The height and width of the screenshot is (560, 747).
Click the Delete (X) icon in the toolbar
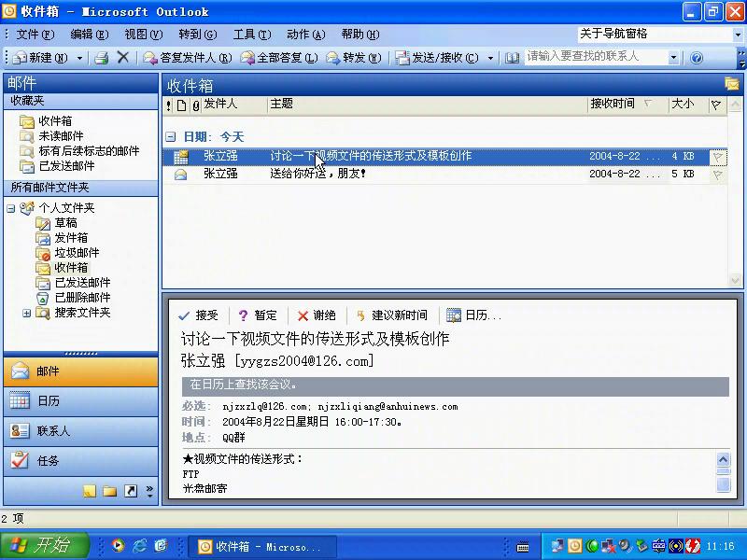tap(123, 57)
